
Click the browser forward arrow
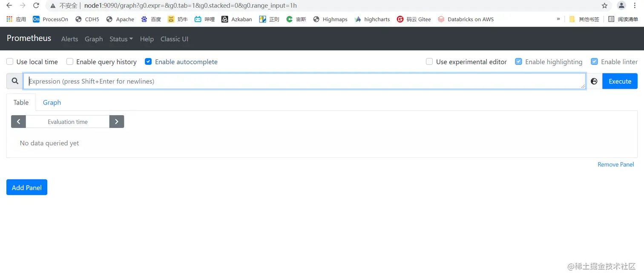coord(23,6)
